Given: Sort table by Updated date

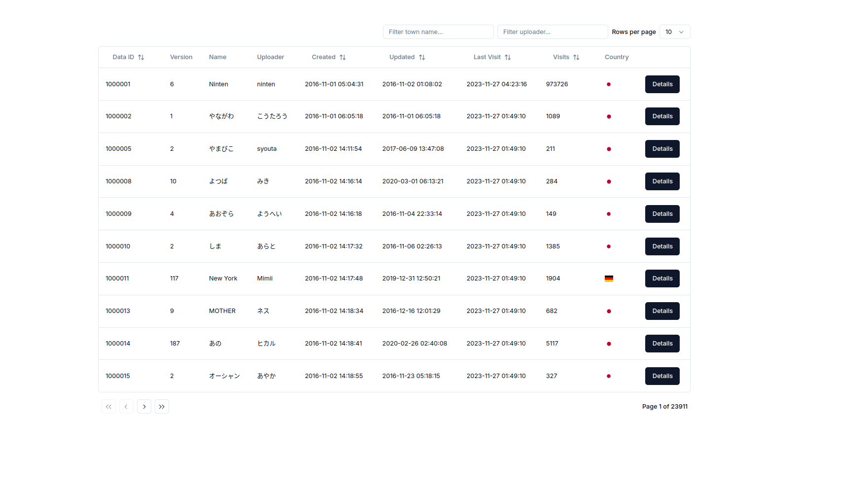Looking at the screenshot, I should [407, 57].
